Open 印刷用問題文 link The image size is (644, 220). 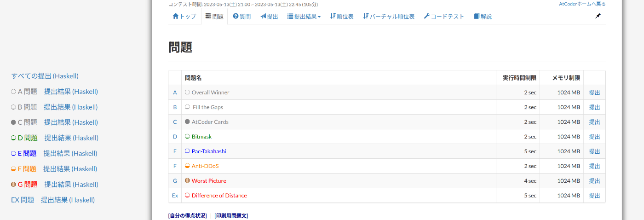click(231, 216)
